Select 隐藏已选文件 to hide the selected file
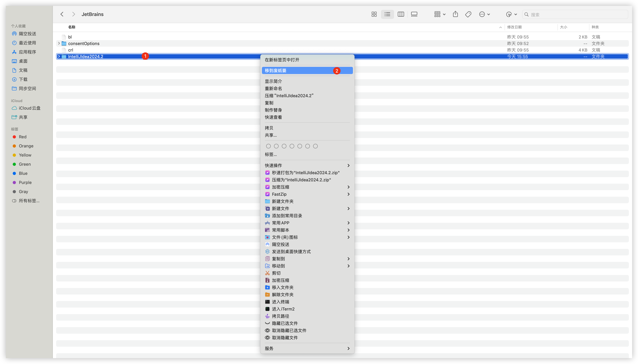The image size is (638, 364). 284,323
